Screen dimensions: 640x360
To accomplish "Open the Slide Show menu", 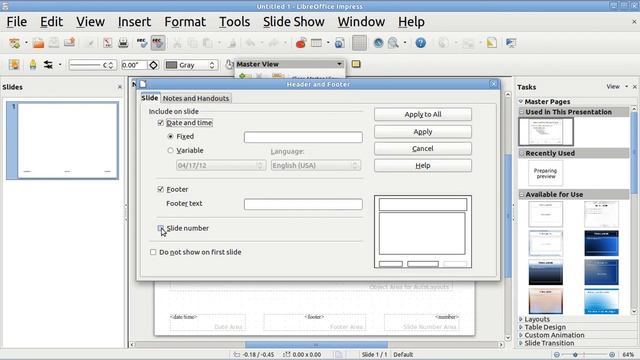I will (x=293, y=22).
